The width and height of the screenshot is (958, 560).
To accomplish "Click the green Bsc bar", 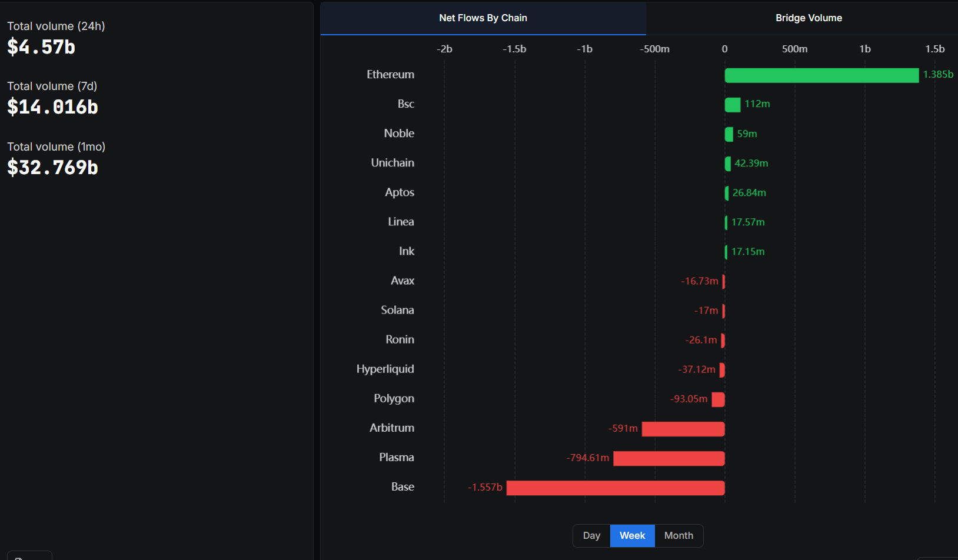I will pyautogui.click(x=732, y=105).
